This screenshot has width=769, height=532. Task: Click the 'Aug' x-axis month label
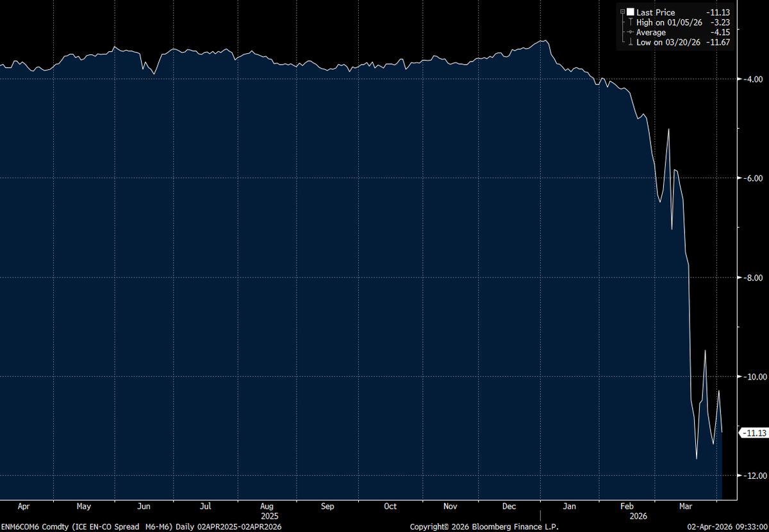pyautogui.click(x=268, y=506)
